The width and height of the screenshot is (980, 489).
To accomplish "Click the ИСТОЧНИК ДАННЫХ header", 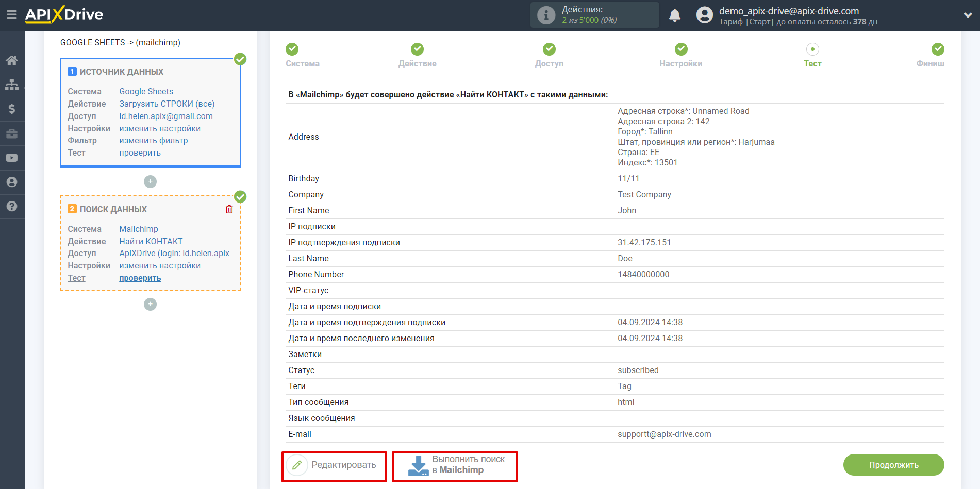I will coord(122,72).
